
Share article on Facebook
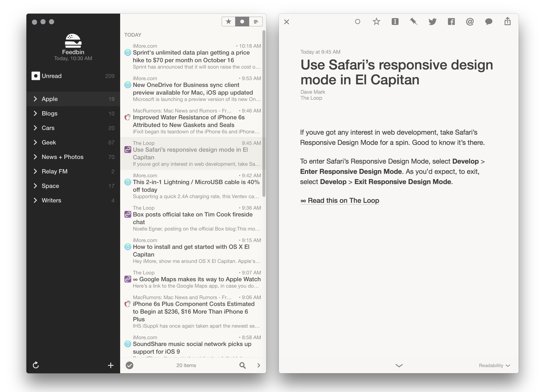[451, 22]
